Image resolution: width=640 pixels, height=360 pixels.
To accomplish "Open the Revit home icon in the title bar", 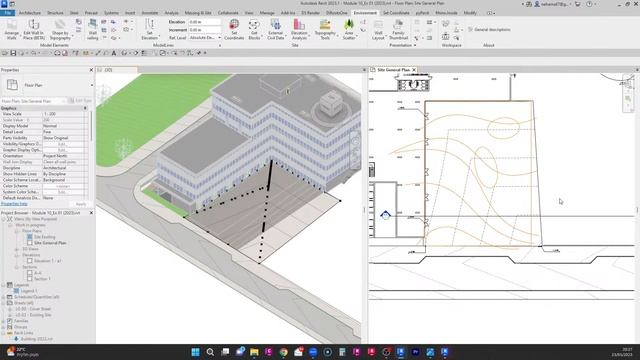I will point(4,4).
